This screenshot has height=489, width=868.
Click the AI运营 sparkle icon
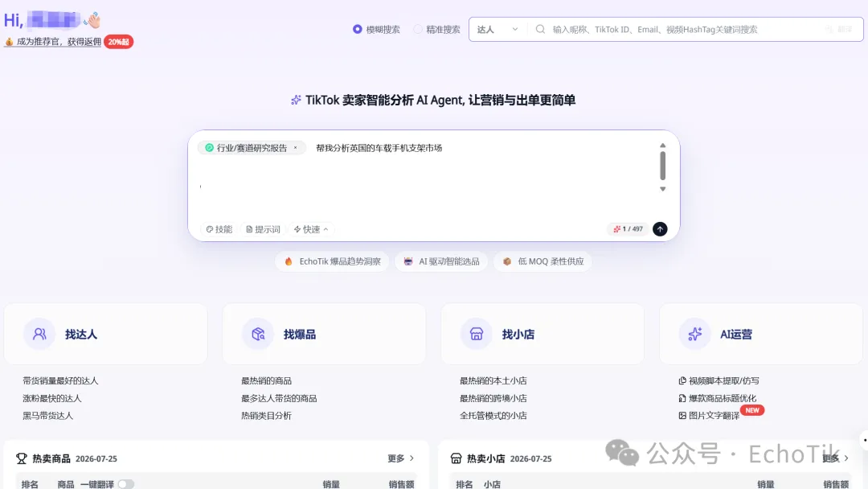[x=695, y=334]
